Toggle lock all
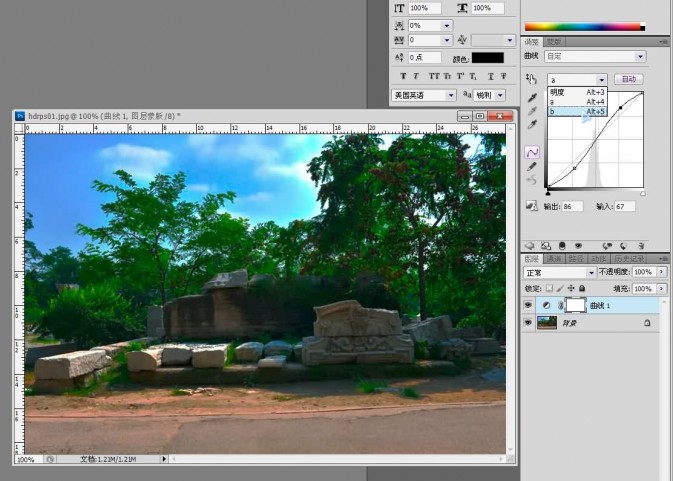 [x=582, y=288]
